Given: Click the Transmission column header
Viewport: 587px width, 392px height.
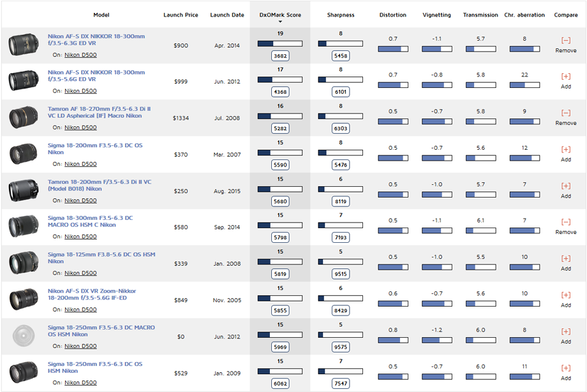Looking at the screenshot, I should click(x=480, y=15).
